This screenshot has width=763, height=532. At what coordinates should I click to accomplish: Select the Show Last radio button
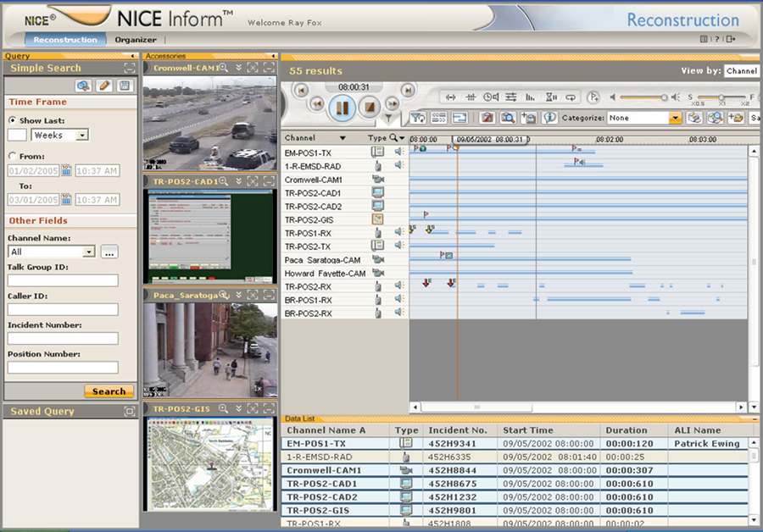(13, 121)
